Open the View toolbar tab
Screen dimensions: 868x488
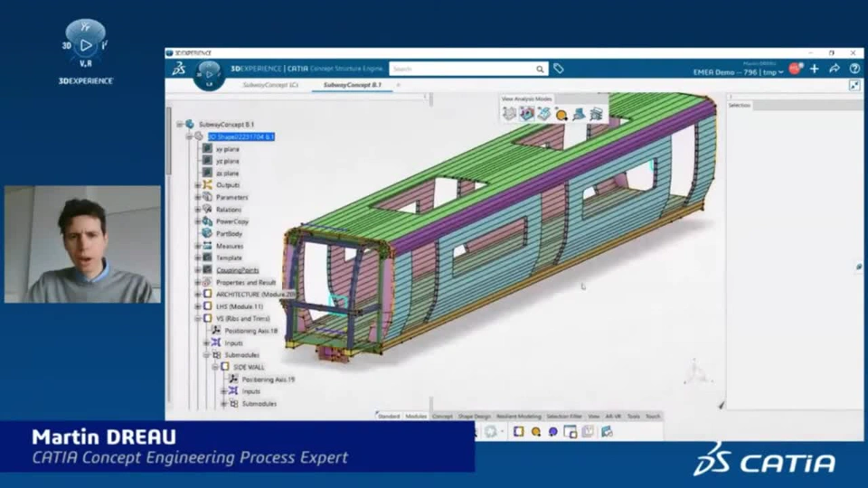point(594,416)
